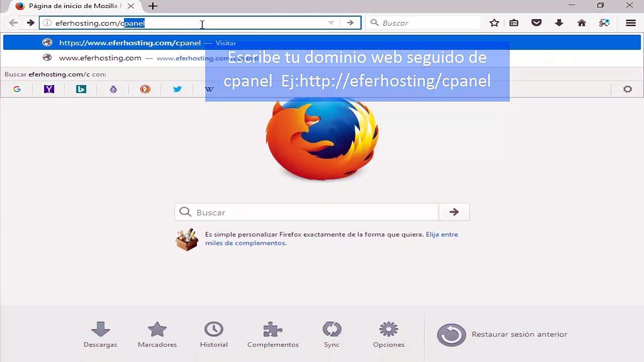The image size is (644, 362).
Task: Click the forward navigation arrow
Action: [30, 23]
